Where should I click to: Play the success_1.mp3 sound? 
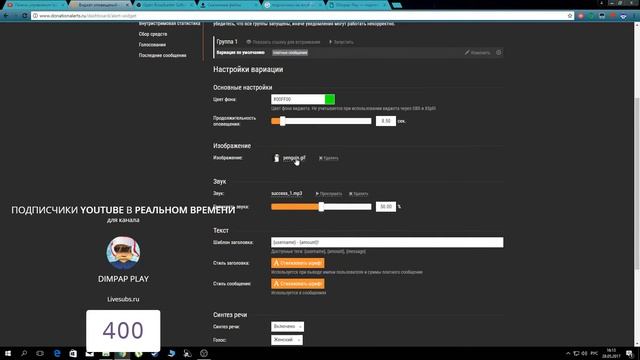329,194
